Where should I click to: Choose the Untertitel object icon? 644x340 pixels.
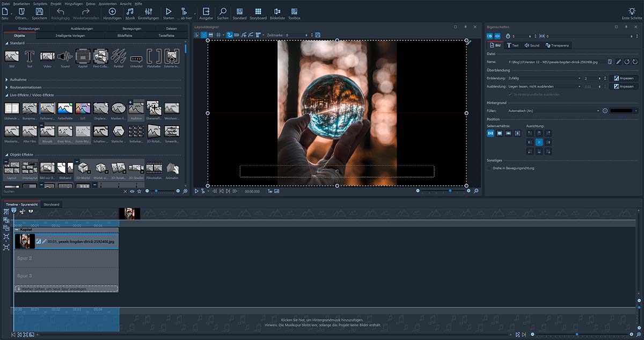click(x=136, y=57)
